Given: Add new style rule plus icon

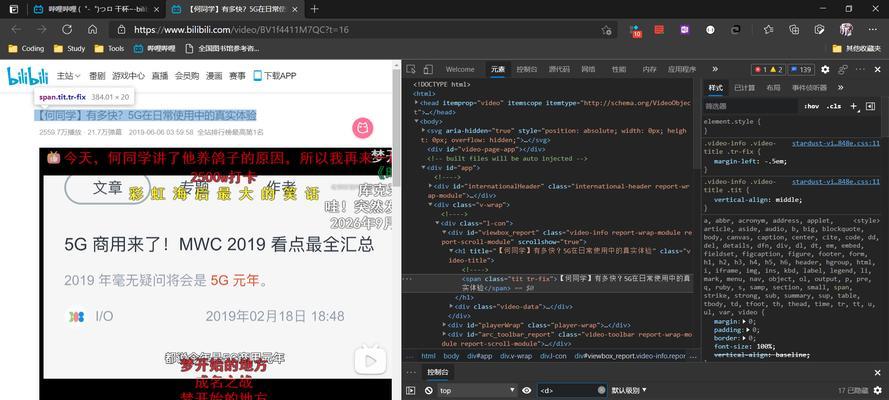Looking at the screenshot, I should pos(854,106).
